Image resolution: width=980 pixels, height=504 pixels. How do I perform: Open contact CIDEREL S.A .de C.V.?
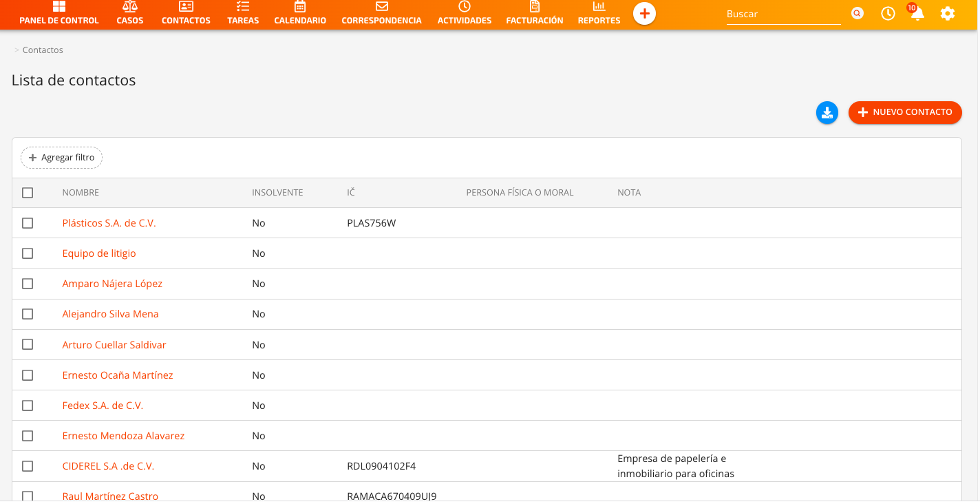[x=108, y=466]
